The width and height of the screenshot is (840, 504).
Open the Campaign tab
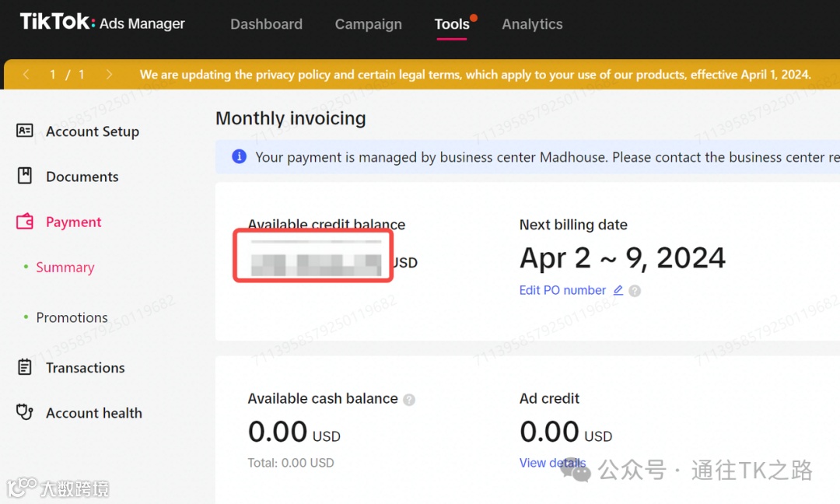[x=369, y=24]
